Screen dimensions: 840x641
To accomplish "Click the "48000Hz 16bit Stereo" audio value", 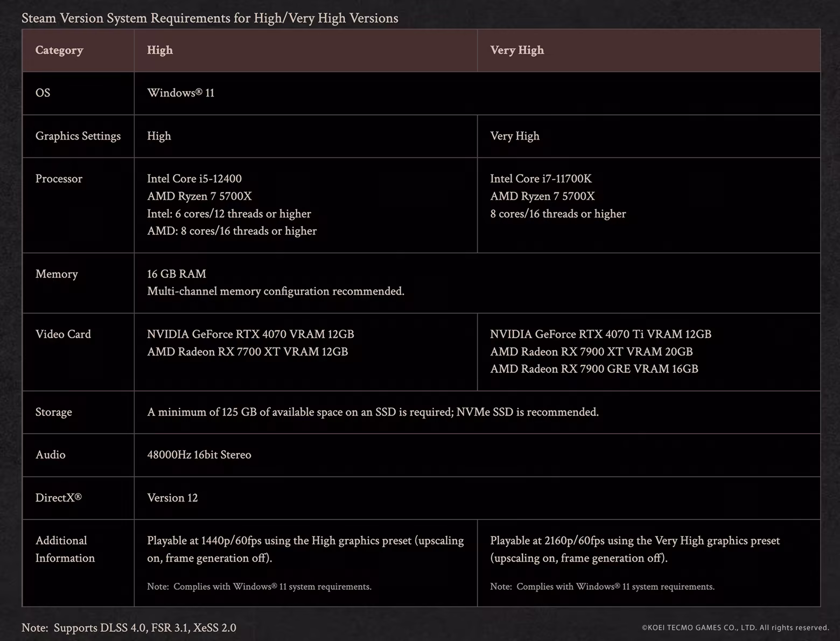I will (199, 455).
